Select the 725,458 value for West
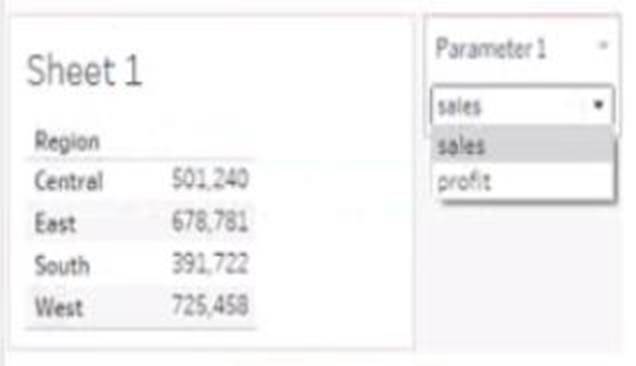This screenshot has width=636, height=366. point(210,305)
